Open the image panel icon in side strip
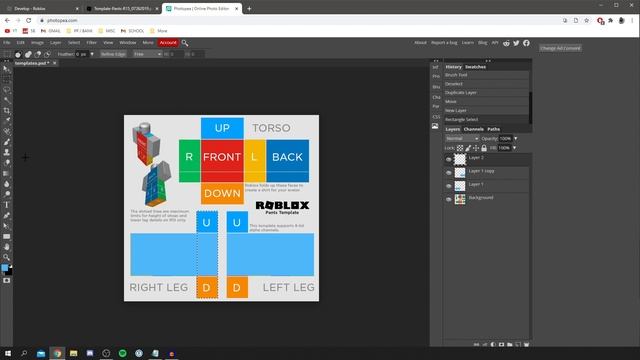This screenshot has width=640, height=360. click(x=435, y=127)
